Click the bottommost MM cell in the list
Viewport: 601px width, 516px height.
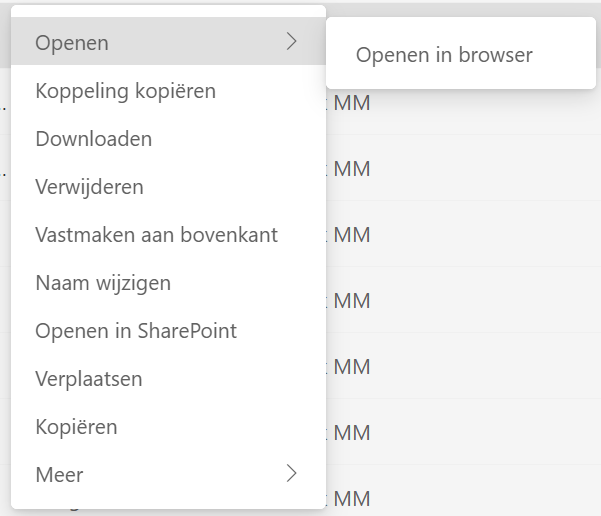tap(352, 499)
